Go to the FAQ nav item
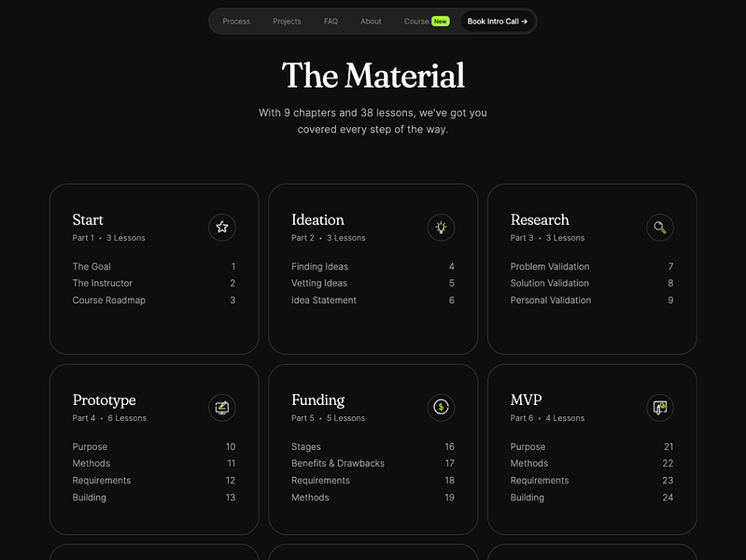The image size is (746, 560). [x=331, y=21]
